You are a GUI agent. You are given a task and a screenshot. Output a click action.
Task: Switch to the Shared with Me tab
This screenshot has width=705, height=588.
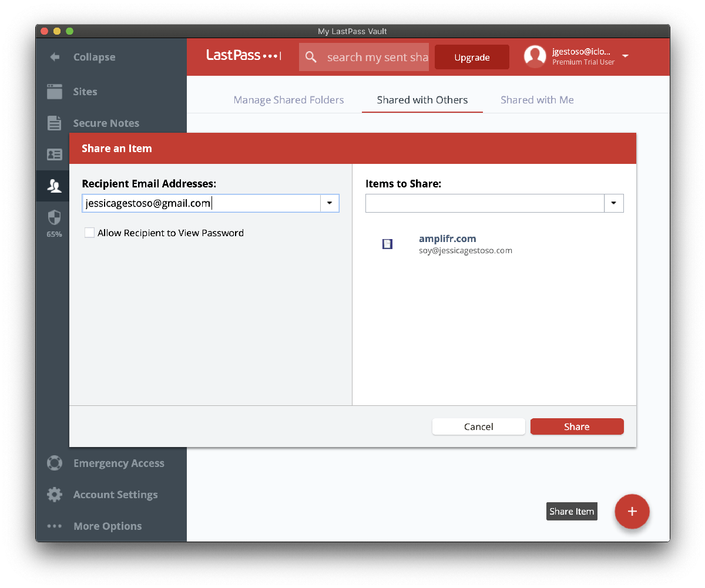pyautogui.click(x=536, y=100)
